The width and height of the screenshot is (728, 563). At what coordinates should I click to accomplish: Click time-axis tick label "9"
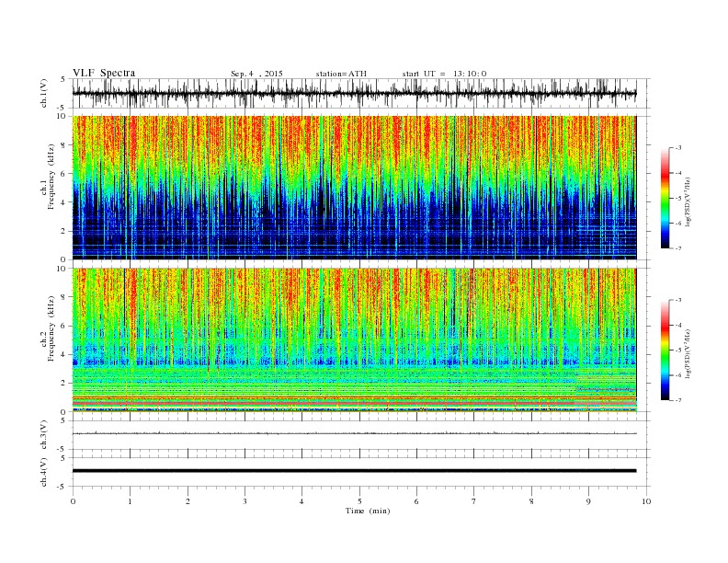coord(588,501)
